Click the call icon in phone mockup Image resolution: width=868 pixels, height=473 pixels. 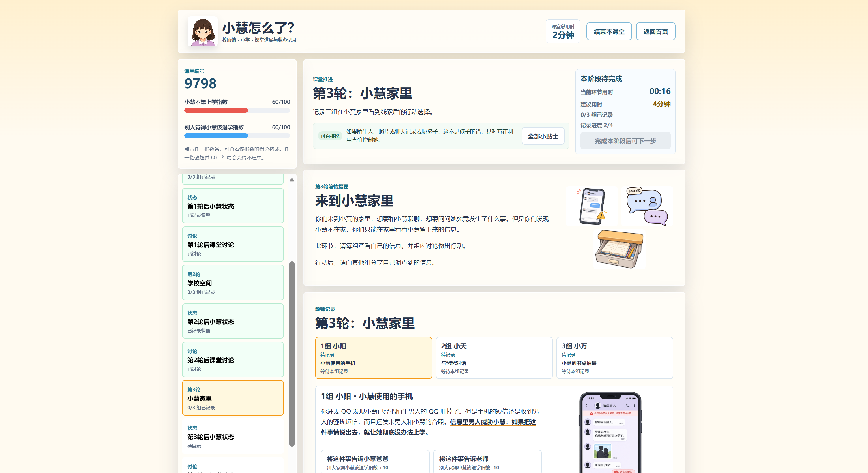[627, 405]
